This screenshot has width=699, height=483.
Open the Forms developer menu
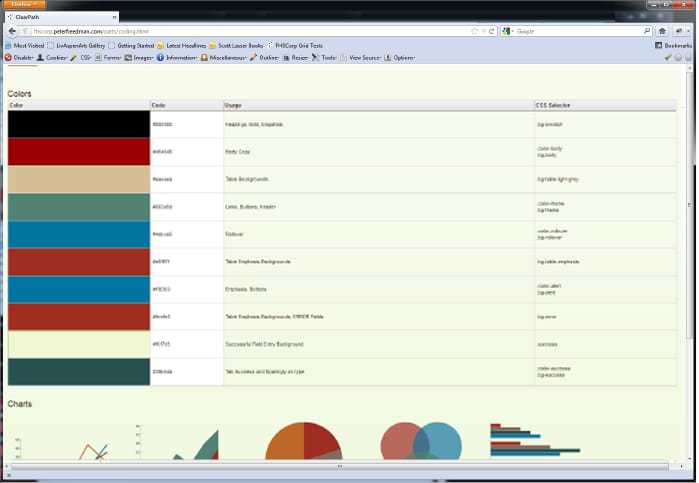(x=108, y=58)
